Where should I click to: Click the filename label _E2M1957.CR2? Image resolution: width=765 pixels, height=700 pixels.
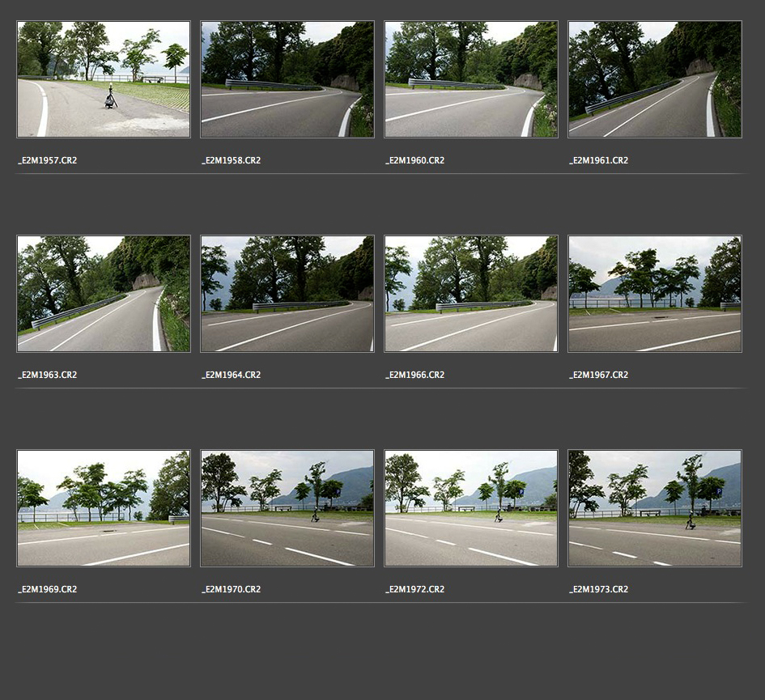(x=48, y=161)
